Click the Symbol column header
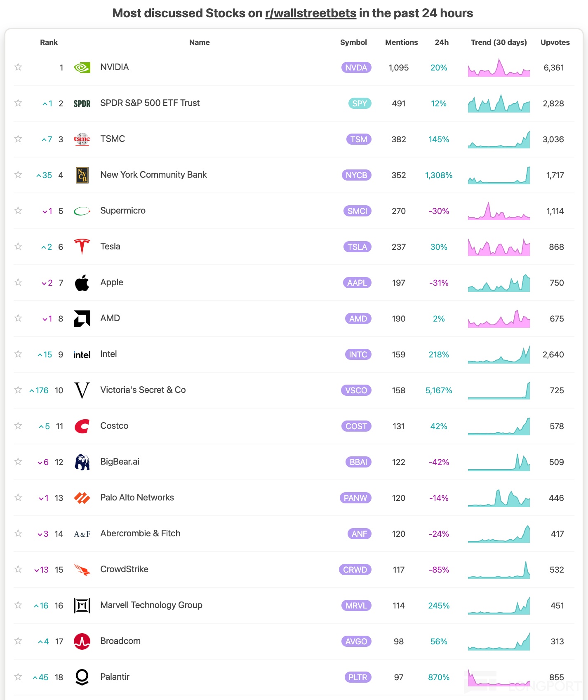588x700 pixels. click(353, 42)
